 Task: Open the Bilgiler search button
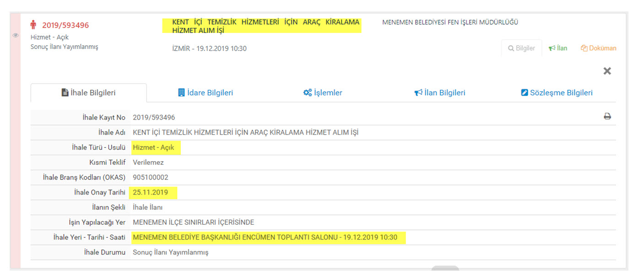tap(521, 48)
